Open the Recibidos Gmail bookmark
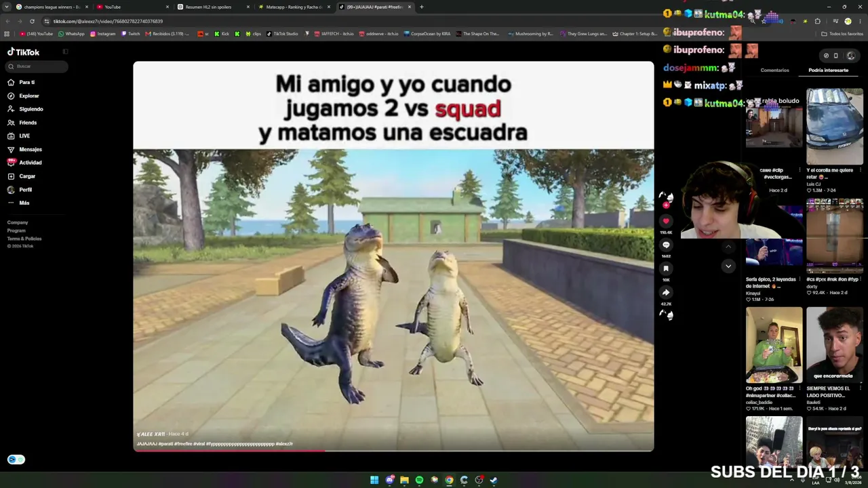This screenshot has width=868, height=488. 167,34
